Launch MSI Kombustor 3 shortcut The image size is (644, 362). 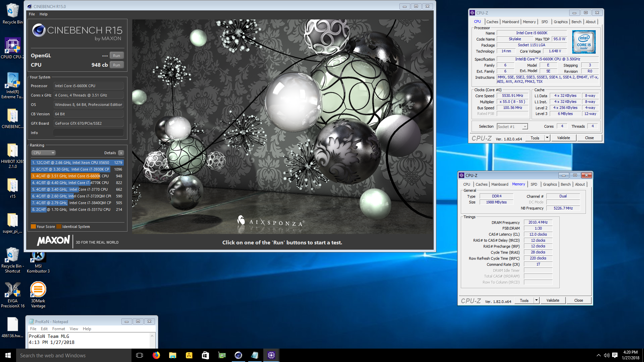[38, 262]
